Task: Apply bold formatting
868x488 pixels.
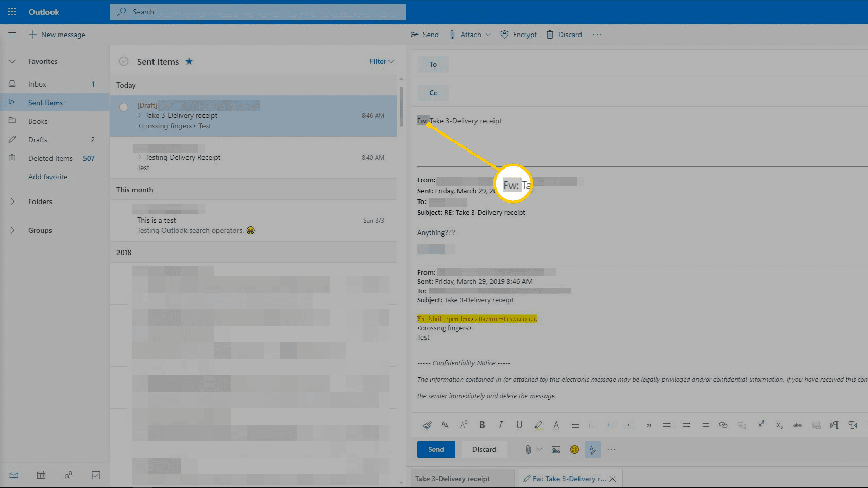Action: point(482,425)
